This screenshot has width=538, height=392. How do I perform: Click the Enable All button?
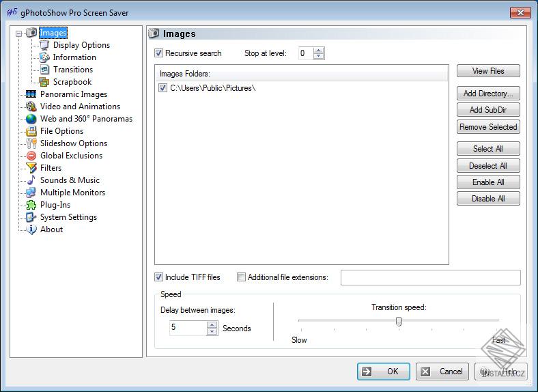pyautogui.click(x=488, y=182)
